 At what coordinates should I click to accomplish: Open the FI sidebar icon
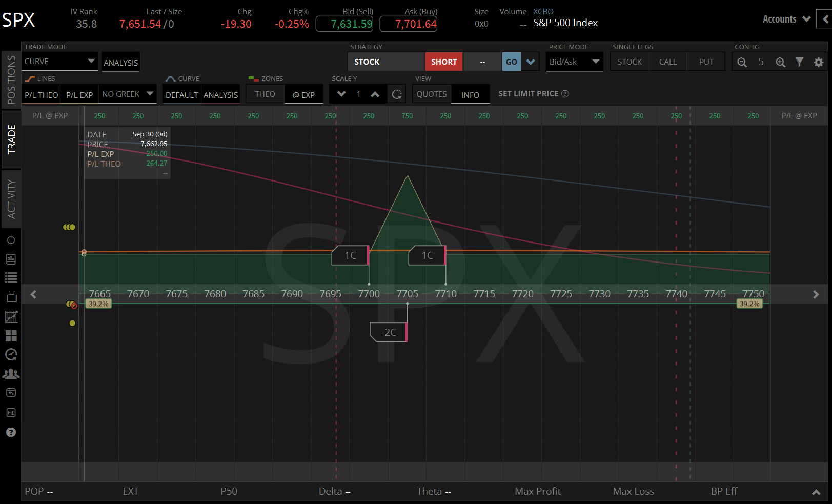(11, 413)
